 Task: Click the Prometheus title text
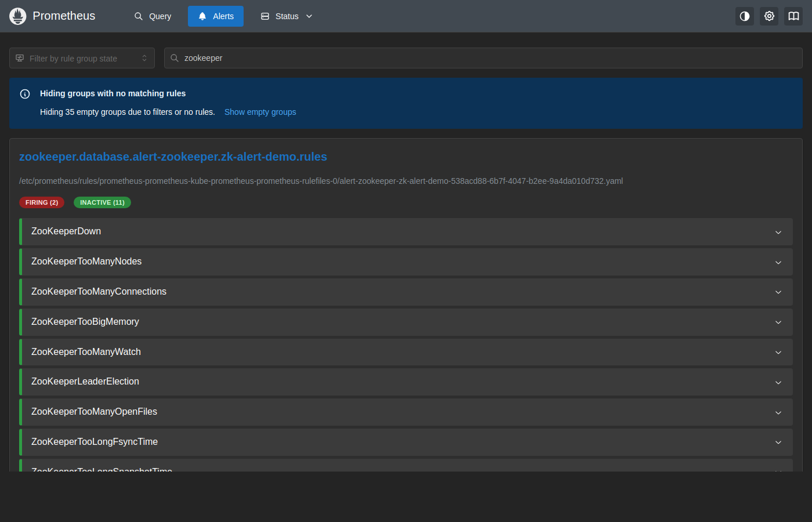[64, 16]
